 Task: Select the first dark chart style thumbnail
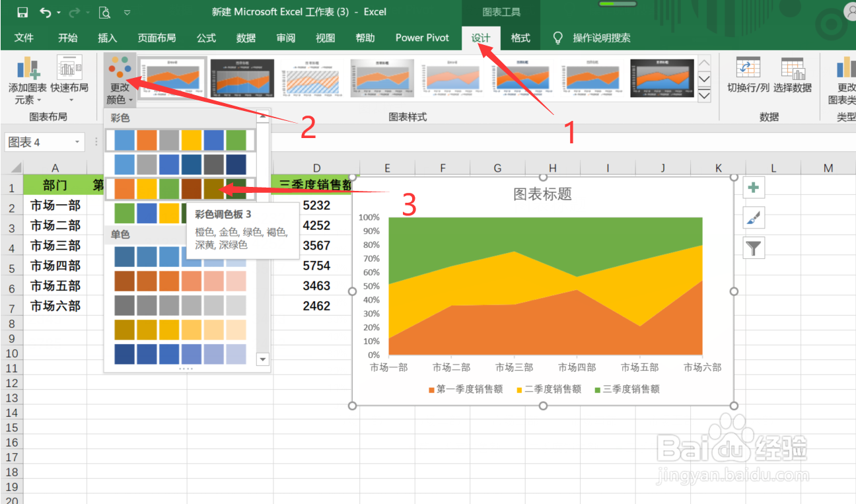242,77
